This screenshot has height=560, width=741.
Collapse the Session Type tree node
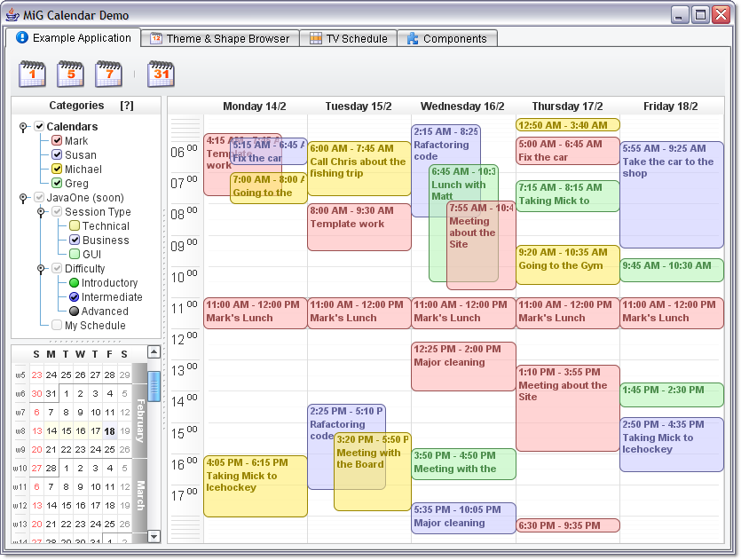[x=41, y=212]
